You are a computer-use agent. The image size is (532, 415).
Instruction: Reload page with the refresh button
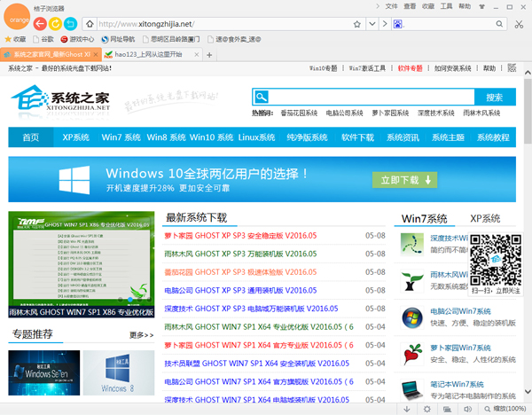55,23
